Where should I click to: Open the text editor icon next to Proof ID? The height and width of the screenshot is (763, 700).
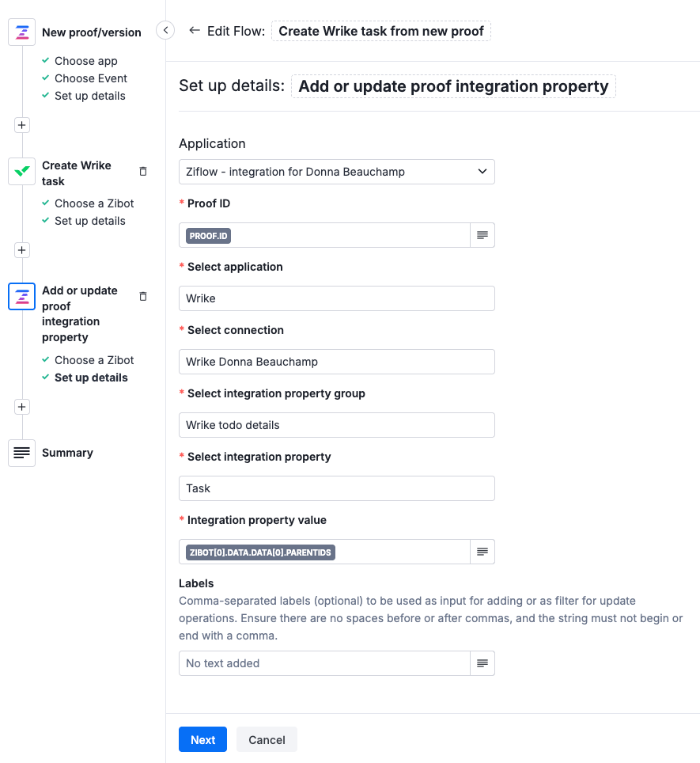pyautogui.click(x=482, y=235)
